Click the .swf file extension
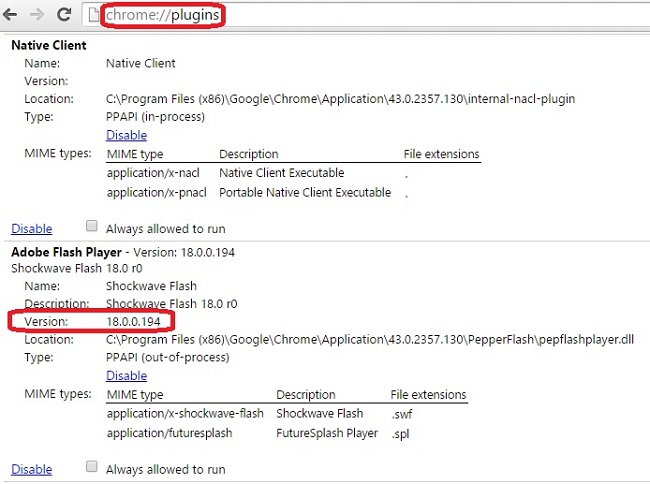 [402, 414]
